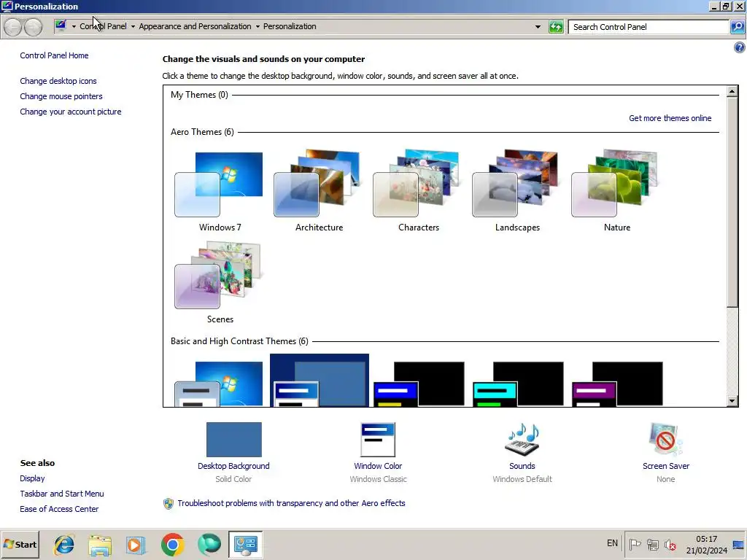This screenshot has width=747, height=560.
Task: Click the Desktop Background link text
Action: pos(233,466)
